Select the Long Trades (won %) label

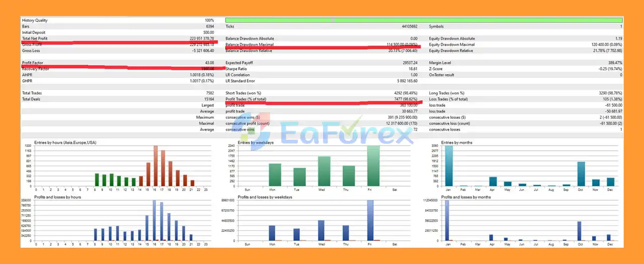pyautogui.click(x=447, y=93)
